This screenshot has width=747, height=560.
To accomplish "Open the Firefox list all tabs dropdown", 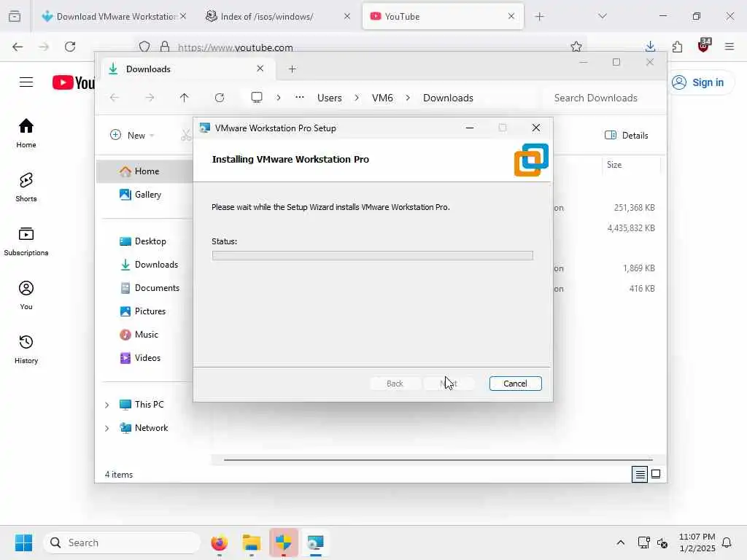I will coord(603,17).
